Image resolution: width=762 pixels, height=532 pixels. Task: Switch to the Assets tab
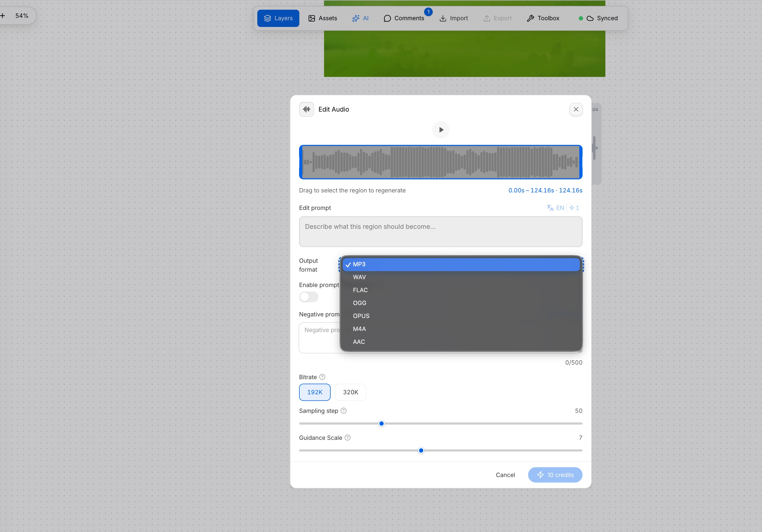(x=323, y=18)
